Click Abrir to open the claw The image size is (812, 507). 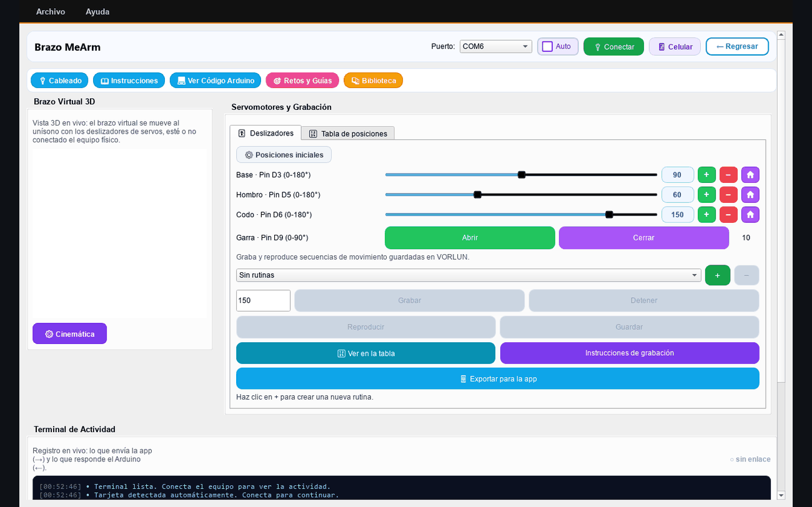(470, 238)
